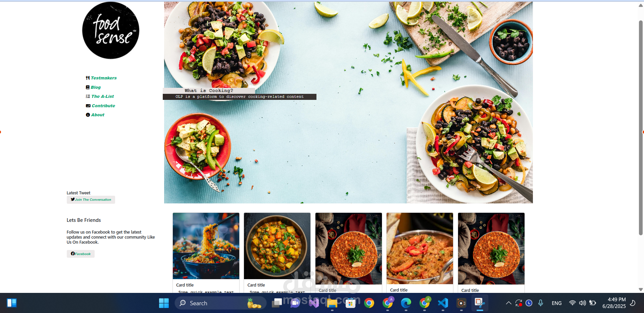Open The A-List link
Screen dimensions: 644x313
(x=103, y=96)
